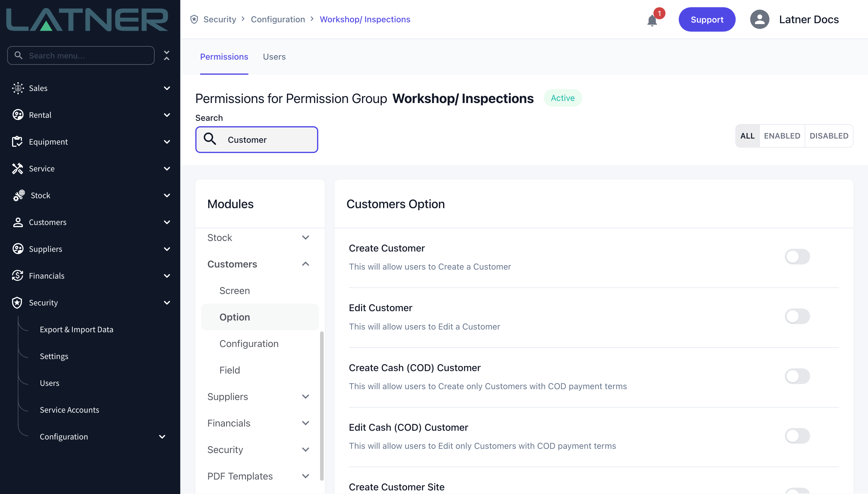Open Export & Import Data in sidebar
The height and width of the screenshot is (494, 868).
click(x=76, y=330)
